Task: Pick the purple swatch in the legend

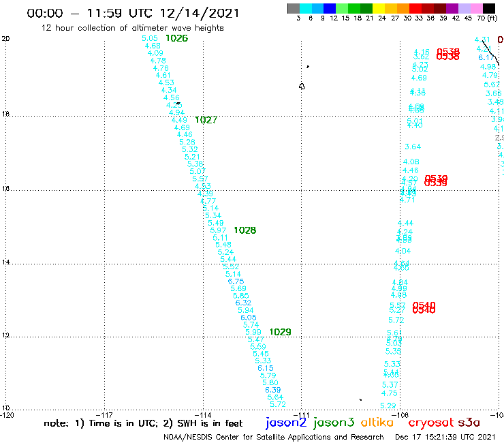Action: pos(452,8)
